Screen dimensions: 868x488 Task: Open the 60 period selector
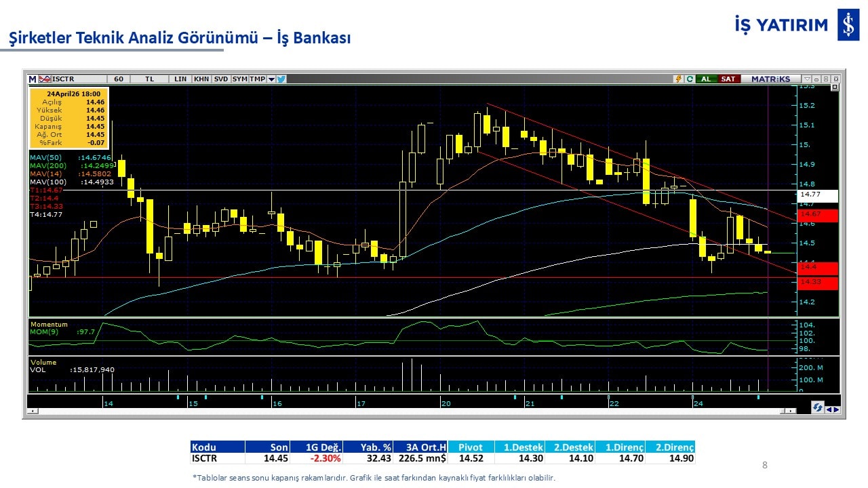click(x=119, y=79)
